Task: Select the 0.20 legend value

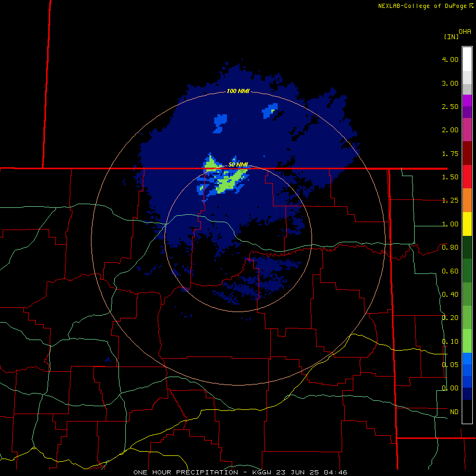Action: tap(450, 318)
